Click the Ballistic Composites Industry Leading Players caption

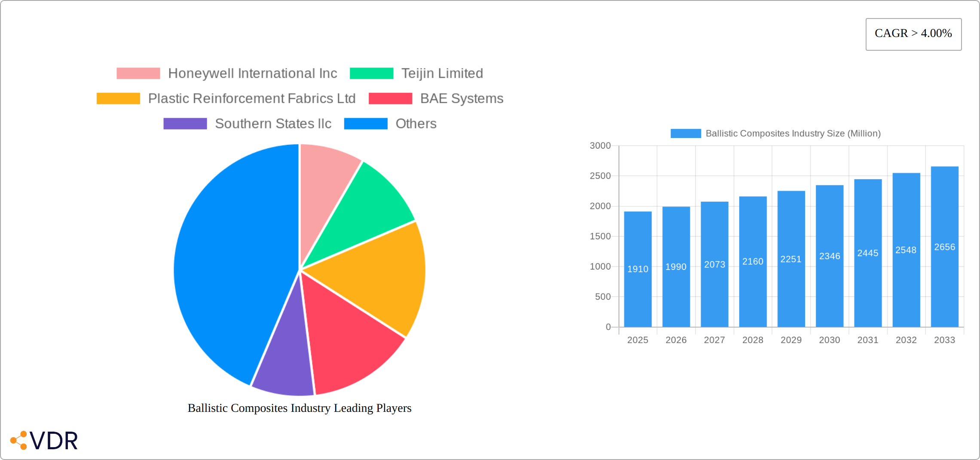pos(300,408)
